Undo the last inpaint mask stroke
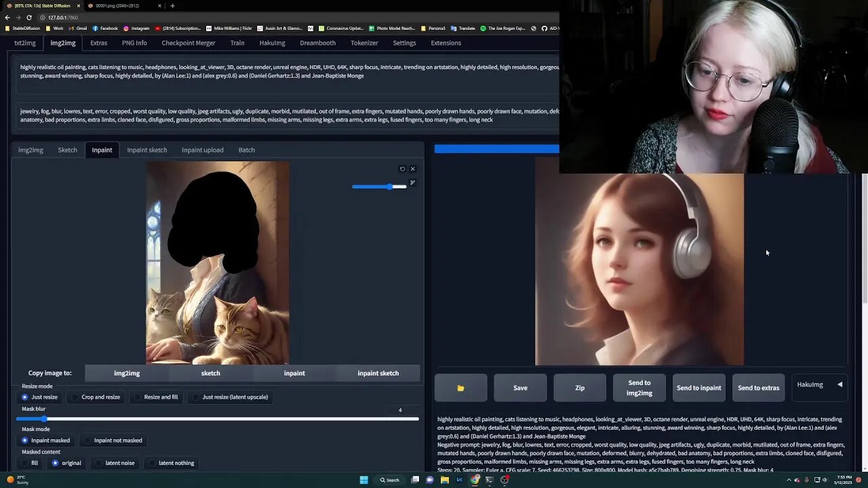The height and width of the screenshot is (488, 868). [x=402, y=169]
